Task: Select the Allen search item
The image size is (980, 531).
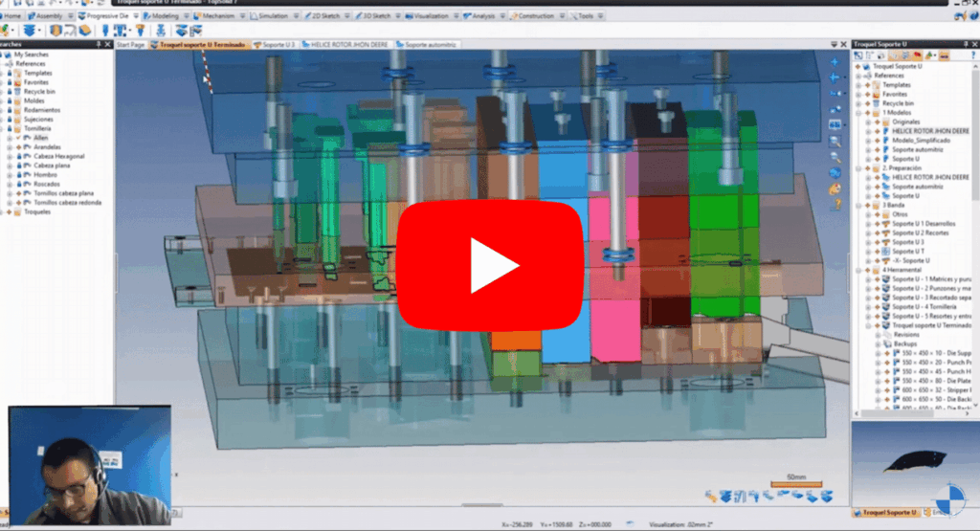Action: (40, 138)
